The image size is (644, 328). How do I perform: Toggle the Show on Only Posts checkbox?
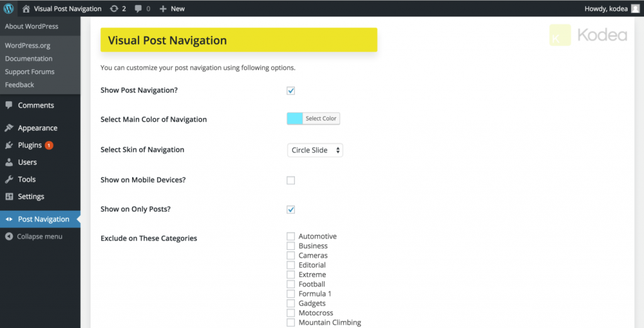[291, 210]
